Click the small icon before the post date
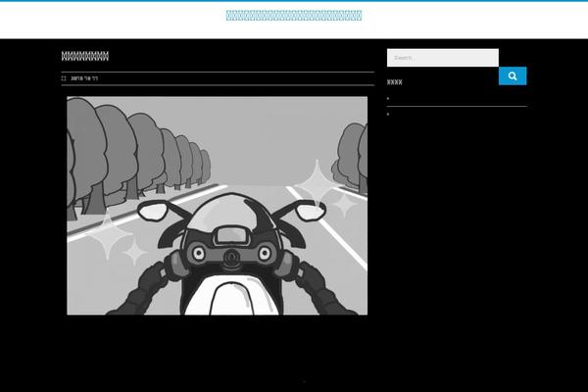The image size is (588, 392). [64, 78]
